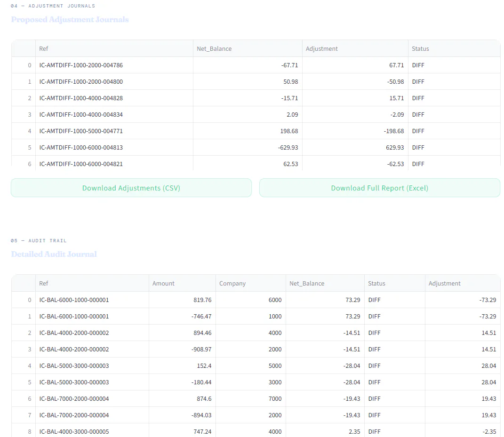Click the Adjustment value -62.53
The height and width of the screenshot is (437, 504).
coord(355,164)
